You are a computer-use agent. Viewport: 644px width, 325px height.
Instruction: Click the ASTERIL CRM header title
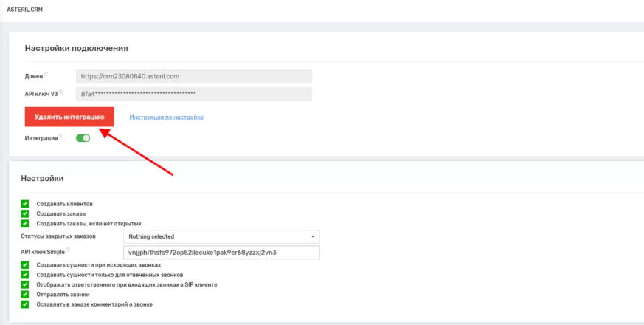(x=24, y=9)
